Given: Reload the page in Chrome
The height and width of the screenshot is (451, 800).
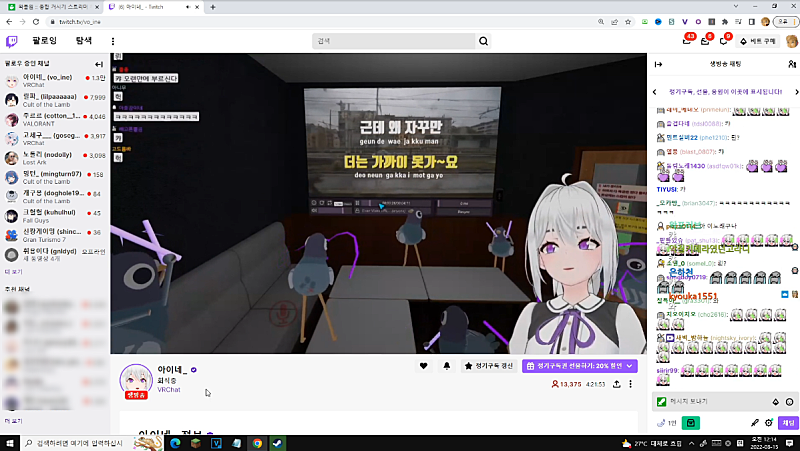Looking at the screenshot, I should tap(36, 22).
